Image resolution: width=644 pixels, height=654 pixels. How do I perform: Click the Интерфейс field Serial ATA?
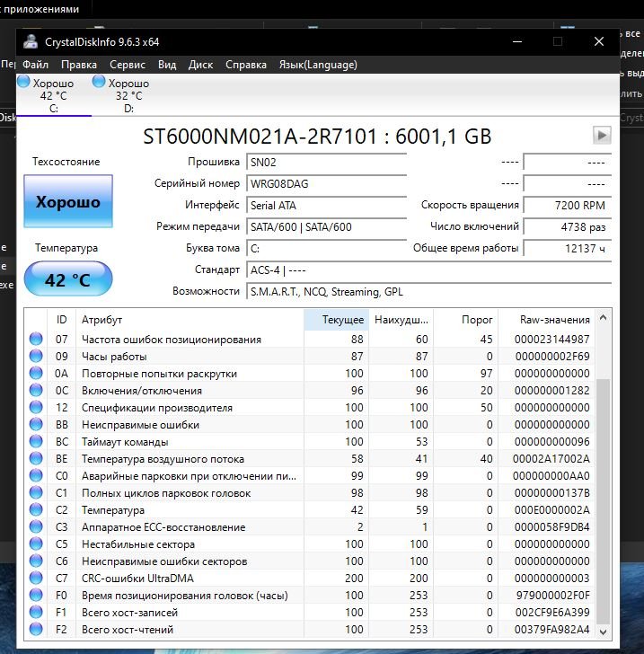327,206
